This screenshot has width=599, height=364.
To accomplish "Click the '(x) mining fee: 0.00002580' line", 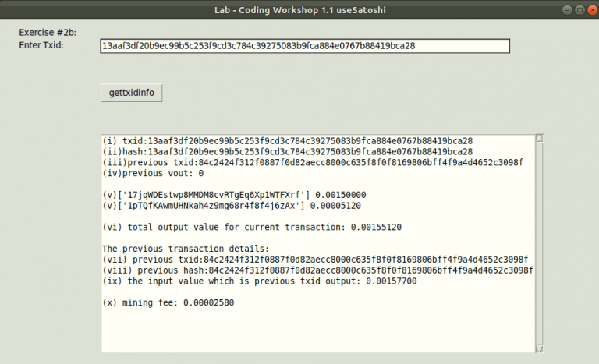I will click(x=168, y=303).
